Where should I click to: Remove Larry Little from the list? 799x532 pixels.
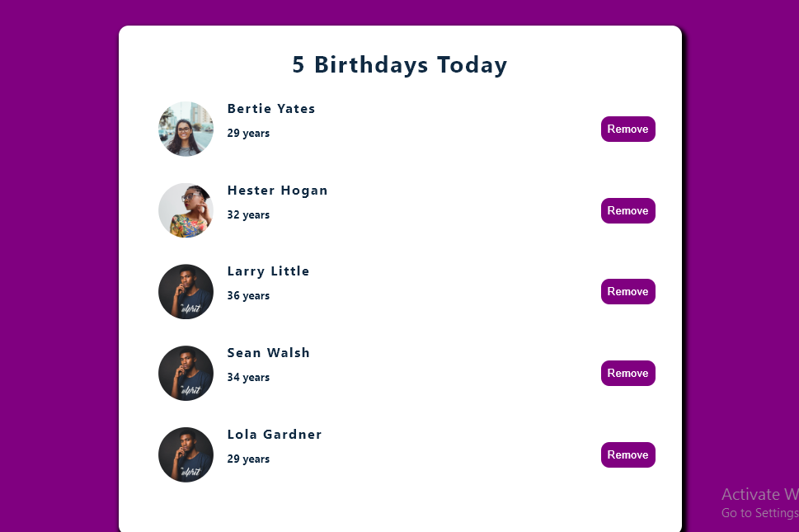point(627,291)
